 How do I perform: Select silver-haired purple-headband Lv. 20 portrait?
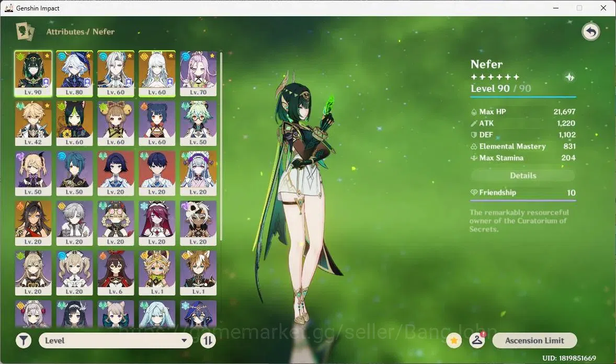click(198, 173)
